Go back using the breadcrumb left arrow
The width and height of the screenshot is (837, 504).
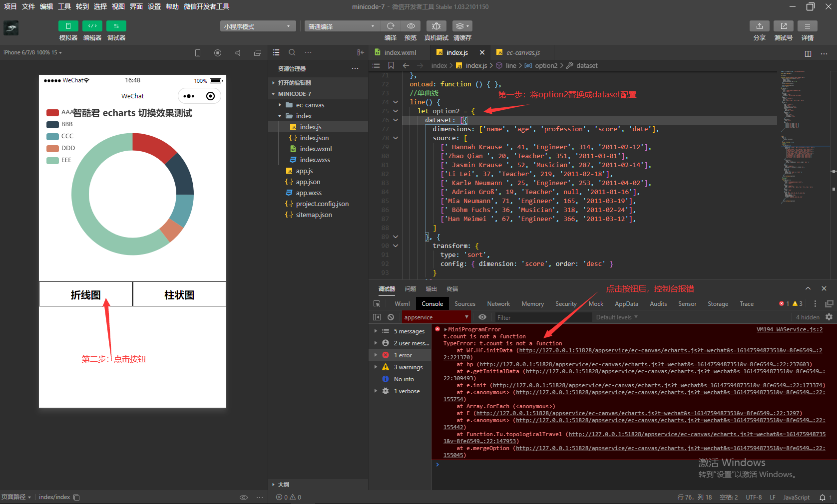pos(406,65)
